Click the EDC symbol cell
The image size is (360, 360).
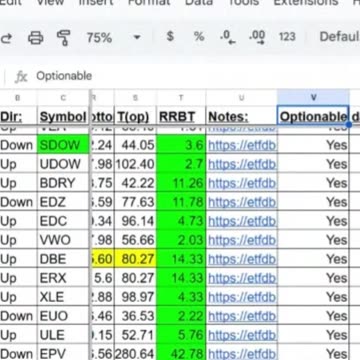[x=63, y=221]
